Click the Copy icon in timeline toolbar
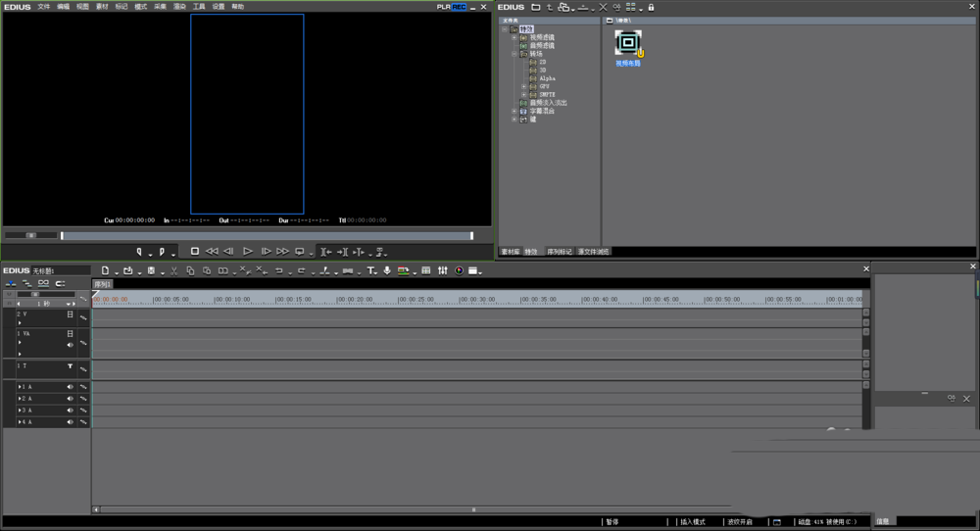Image resolution: width=980 pixels, height=531 pixels. [191, 270]
